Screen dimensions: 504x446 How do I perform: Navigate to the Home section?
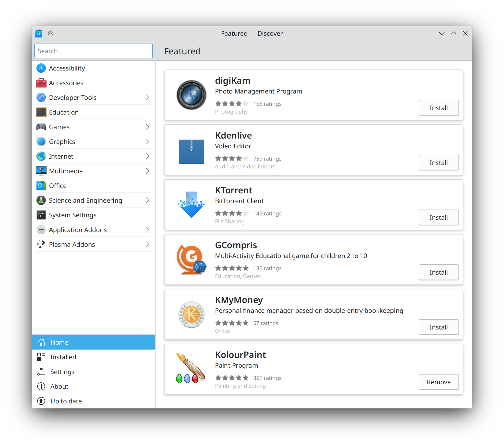pyautogui.click(x=94, y=342)
